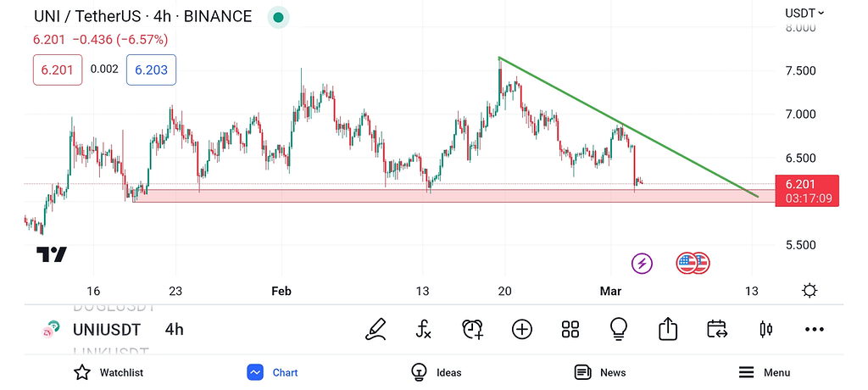Viewport: 868px width, 390px height.
Task: Tap the red 6.201 sell price button
Action: (x=58, y=70)
